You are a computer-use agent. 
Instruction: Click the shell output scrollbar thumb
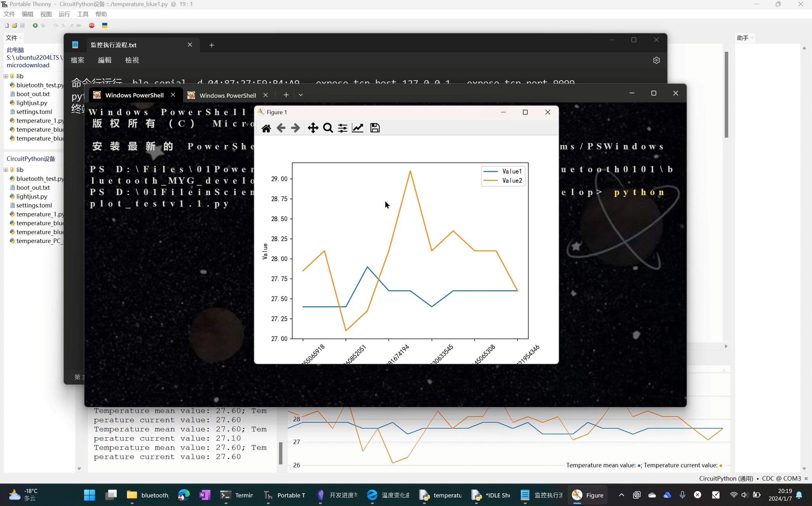pos(281,453)
